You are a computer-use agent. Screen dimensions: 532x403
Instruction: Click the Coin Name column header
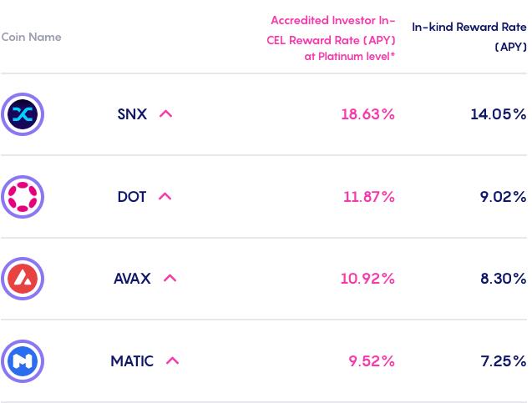[32, 38]
